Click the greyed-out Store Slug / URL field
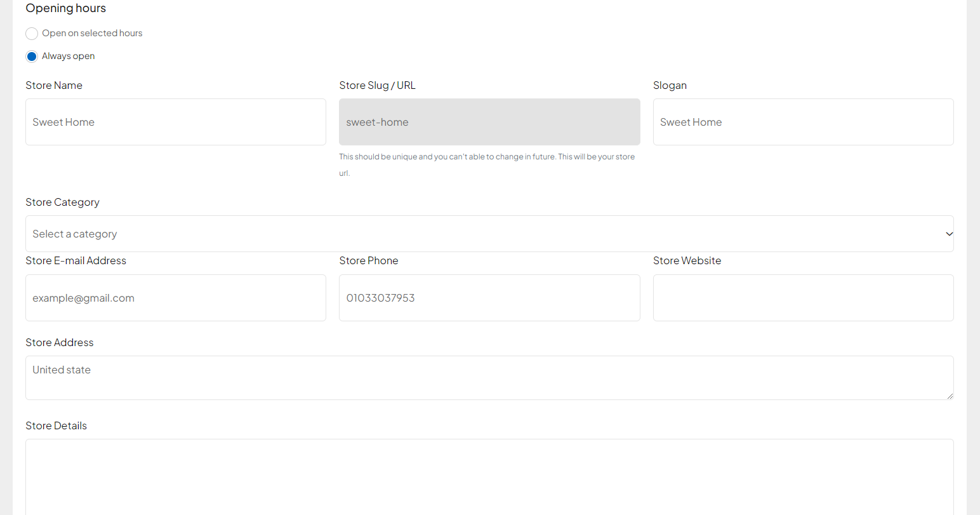The width and height of the screenshot is (980, 515). (489, 122)
